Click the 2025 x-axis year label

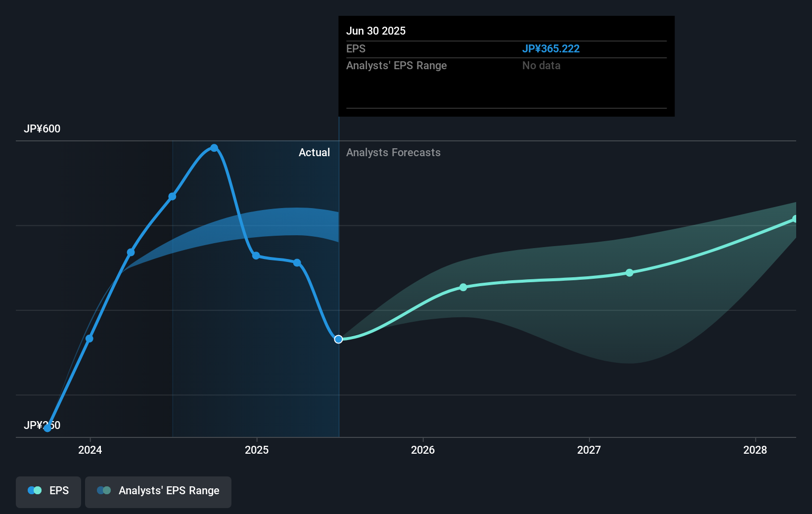click(257, 450)
